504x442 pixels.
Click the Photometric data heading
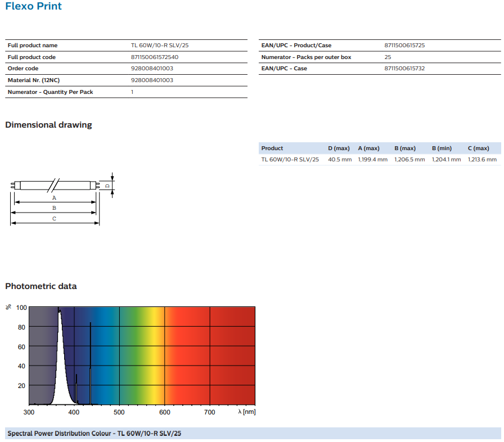pos(41,286)
